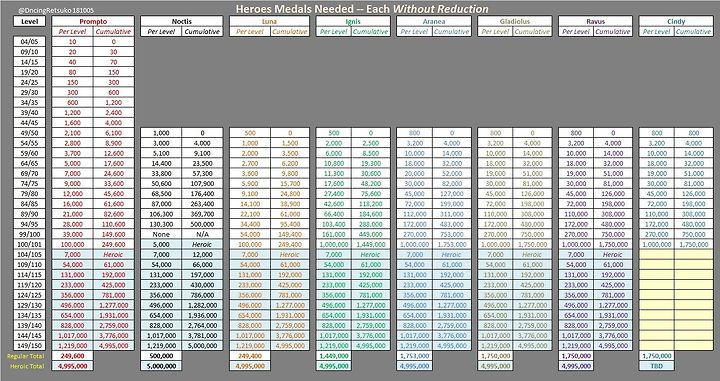Click the Aranea header cell
This screenshot has width=720, height=381.
tap(434, 21)
